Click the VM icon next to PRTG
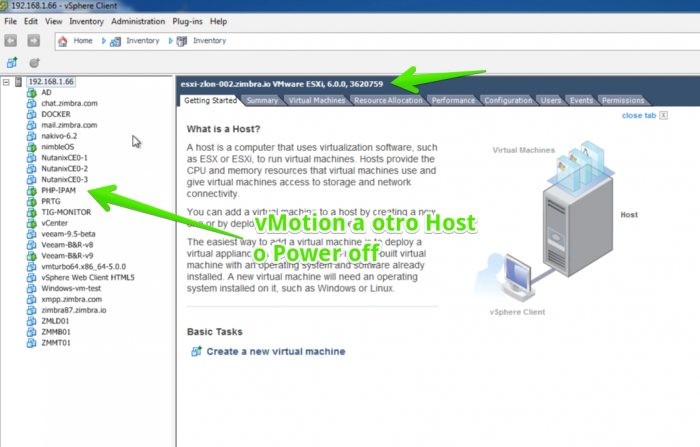Screen dimensions: 700x447 tap(31, 201)
